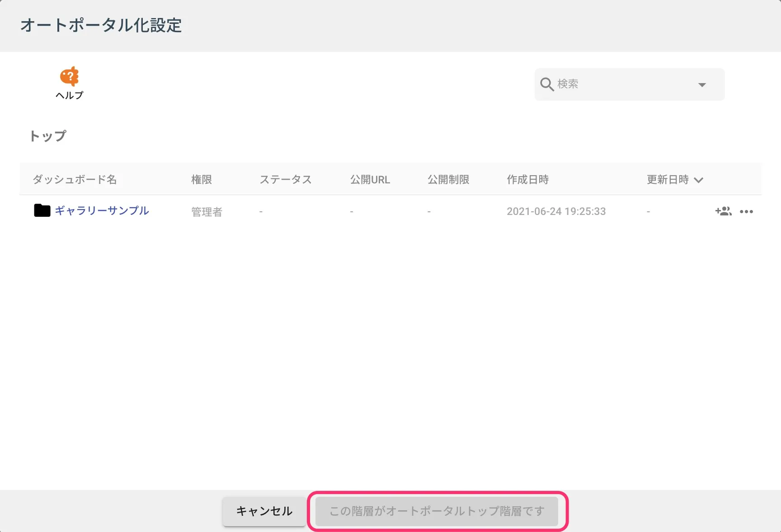
Task: Click the ダッシュボード名 column header
Action: tap(75, 180)
